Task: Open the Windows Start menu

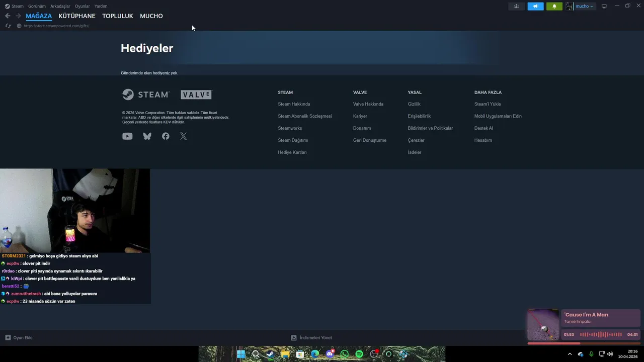Action: (x=241, y=354)
